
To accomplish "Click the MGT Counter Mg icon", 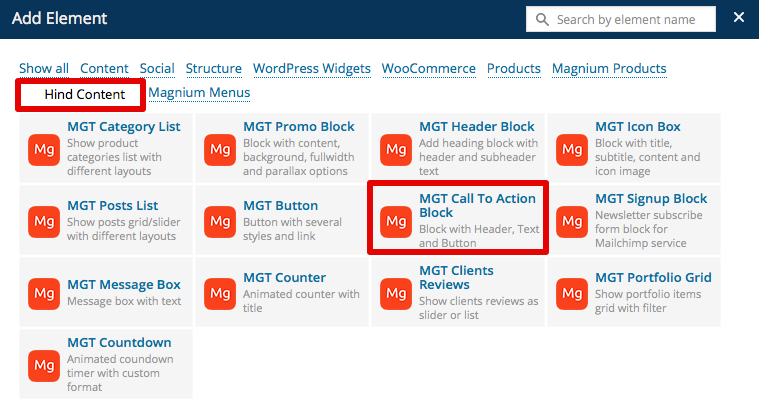I will (220, 292).
